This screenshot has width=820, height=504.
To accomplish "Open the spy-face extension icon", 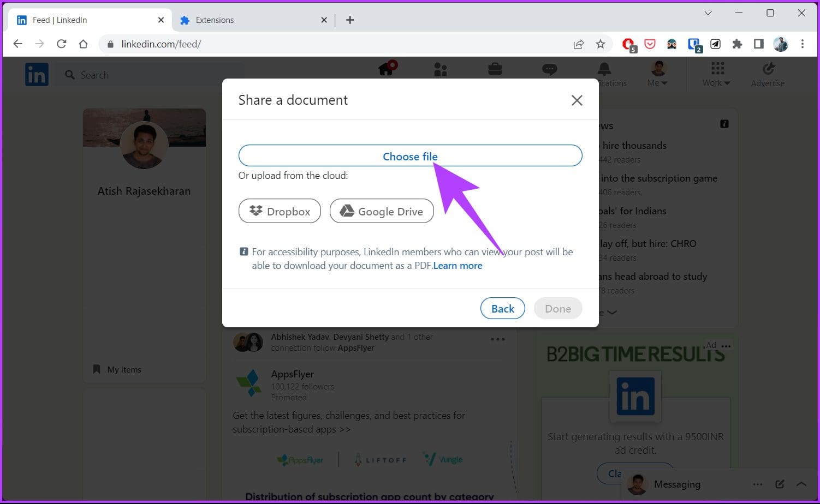I will pos(672,44).
